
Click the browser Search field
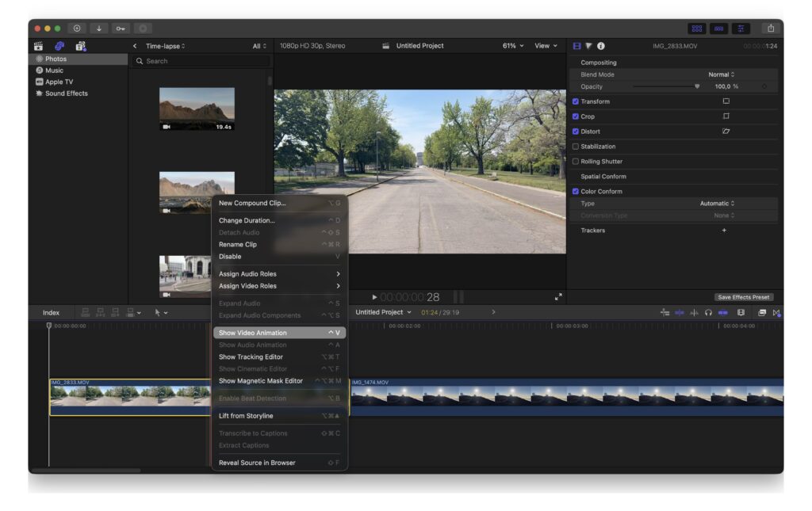(202, 61)
